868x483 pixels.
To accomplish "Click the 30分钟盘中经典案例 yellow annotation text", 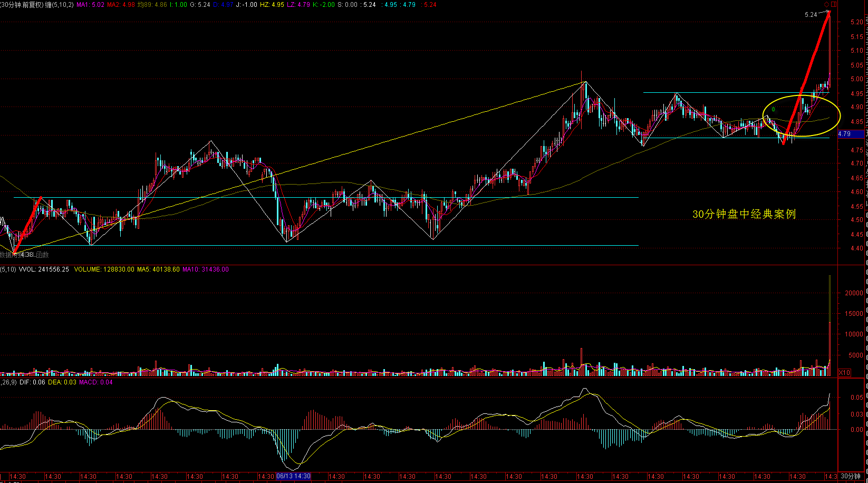I will pos(744,214).
